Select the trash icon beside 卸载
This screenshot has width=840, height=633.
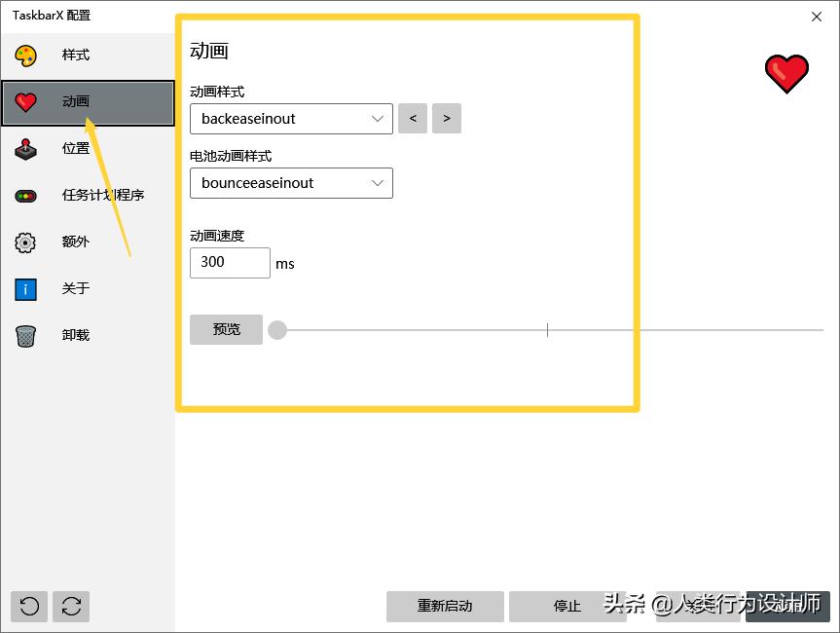[x=24, y=335]
